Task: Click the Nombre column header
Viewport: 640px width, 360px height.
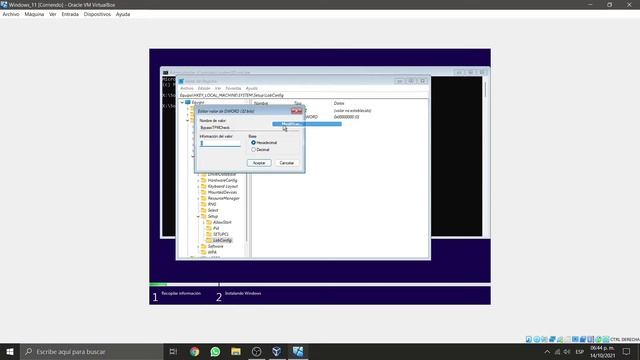Action: [261, 104]
